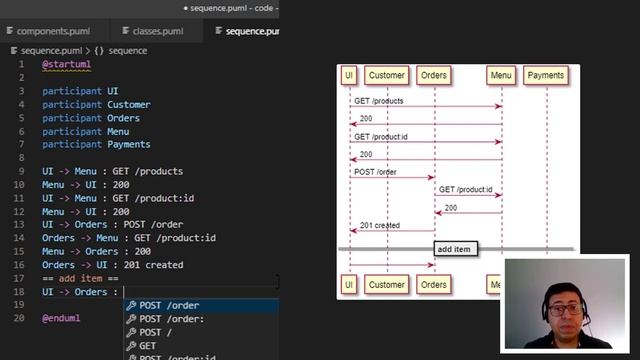The width and height of the screenshot is (640, 360).
Task: Click the components.puml tab file icon
Action: coord(10,31)
